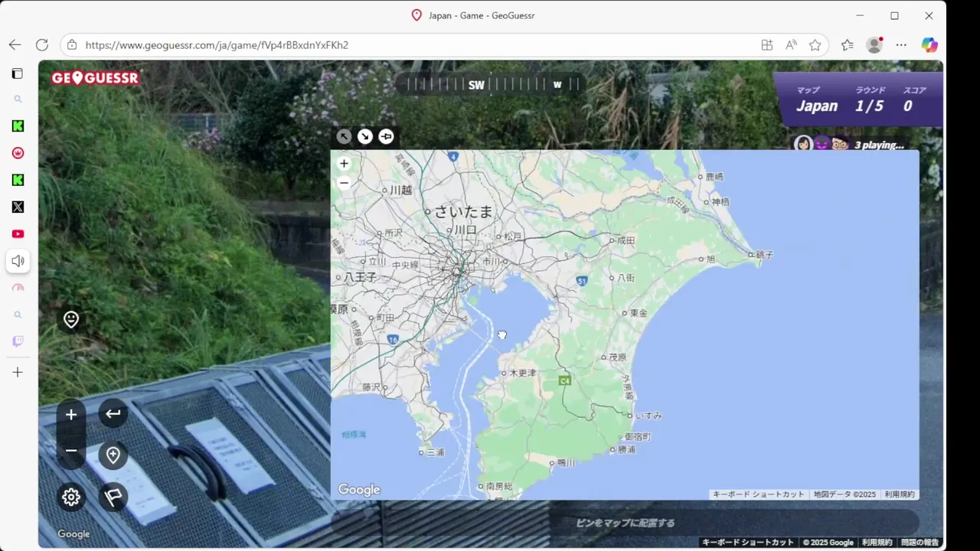Viewport: 980px width, 551px height.
Task: Open second green K sidebar shortcut
Action: pos(18,180)
